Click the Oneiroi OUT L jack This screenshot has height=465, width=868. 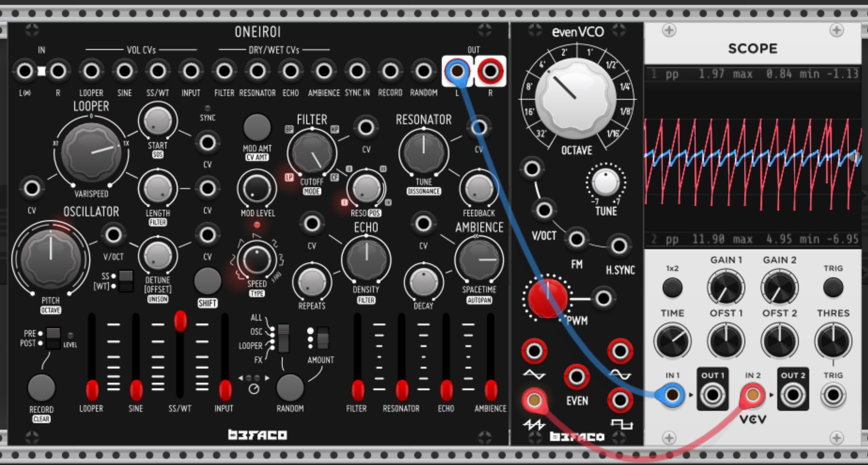(x=457, y=71)
